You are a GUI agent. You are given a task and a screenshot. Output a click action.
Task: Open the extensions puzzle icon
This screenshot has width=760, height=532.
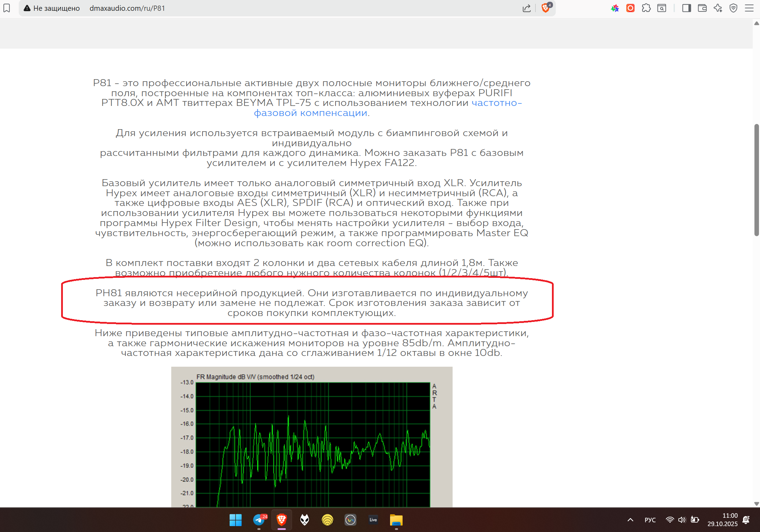pos(646,8)
